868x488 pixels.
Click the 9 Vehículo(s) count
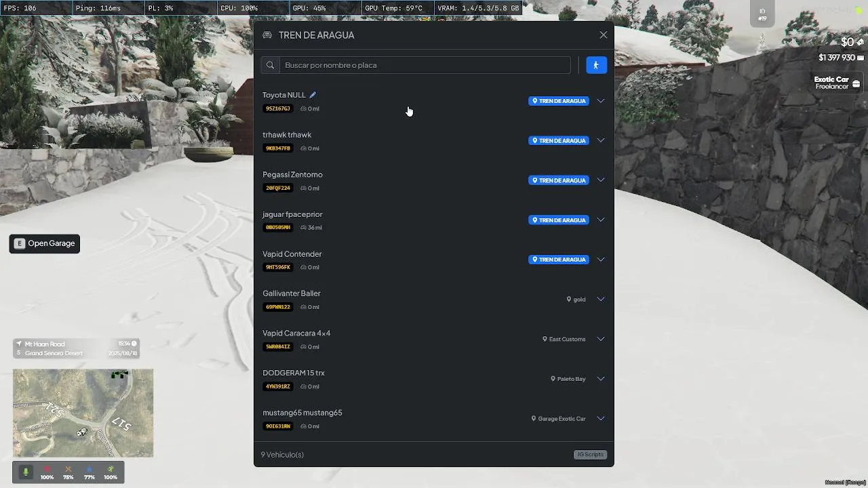[x=282, y=455]
